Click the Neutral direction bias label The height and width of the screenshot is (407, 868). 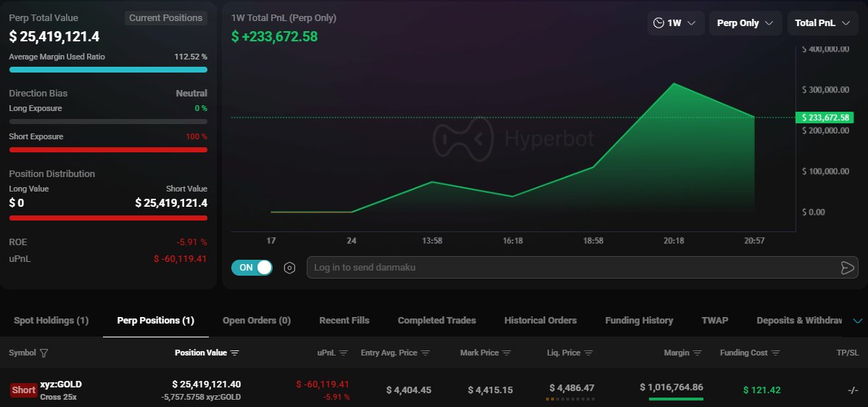tap(191, 94)
